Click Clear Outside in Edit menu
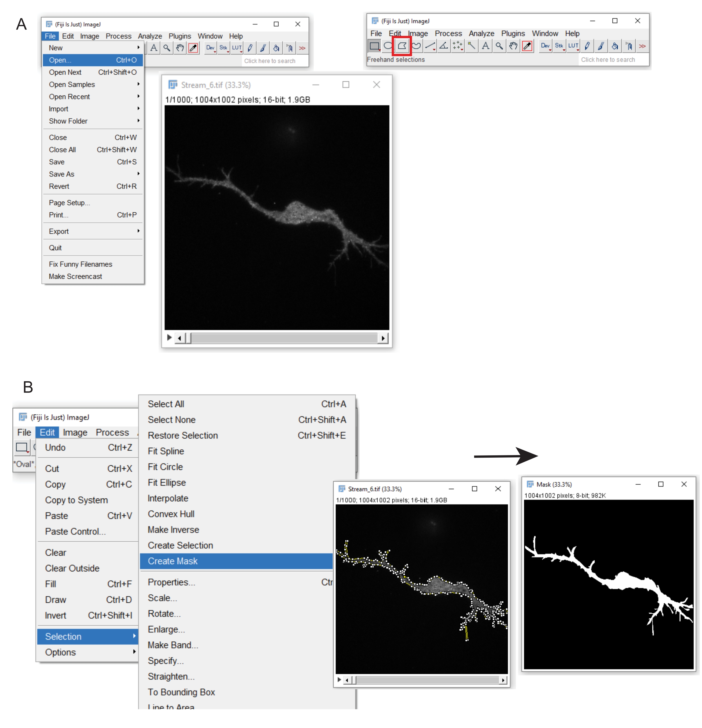Viewport: 702px width, 728px height. pyautogui.click(x=72, y=568)
